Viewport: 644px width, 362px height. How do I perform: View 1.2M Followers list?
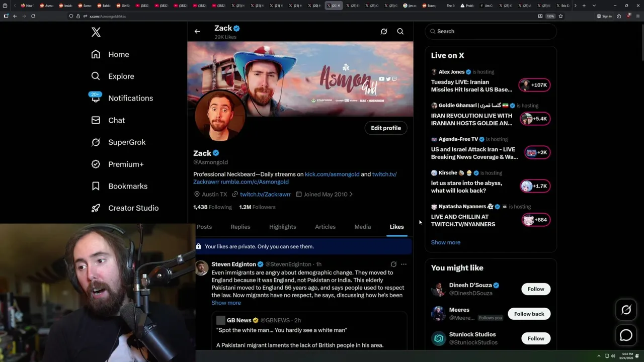[257, 207]
